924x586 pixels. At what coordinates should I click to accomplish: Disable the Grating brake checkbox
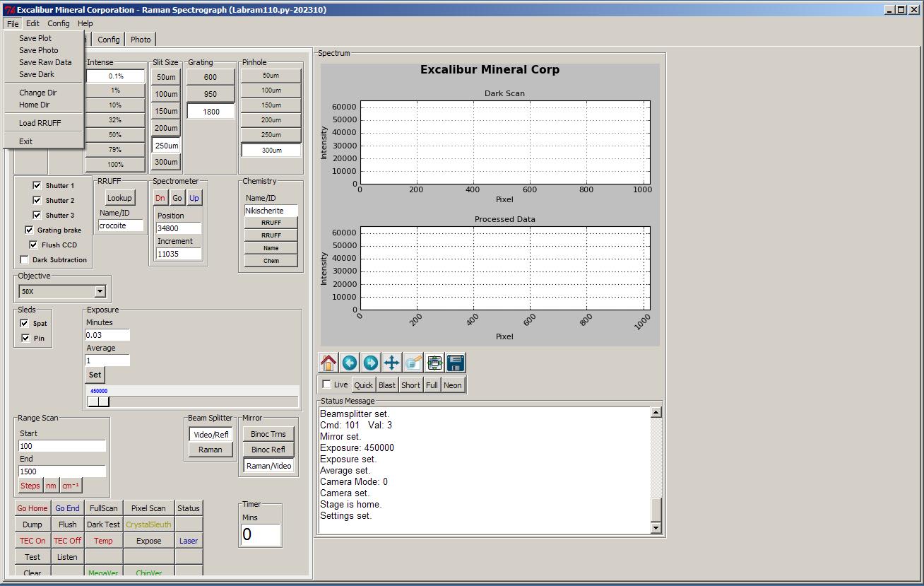(29, 230)
